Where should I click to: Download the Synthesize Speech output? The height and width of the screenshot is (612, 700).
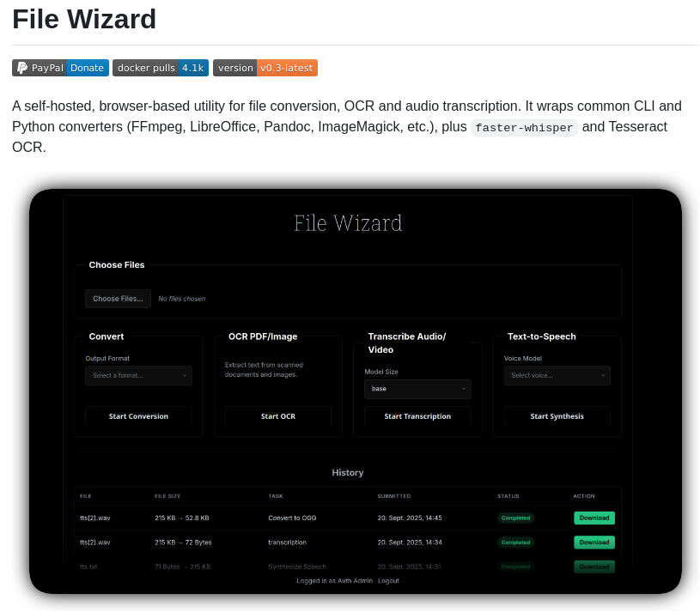coord(593,567)
